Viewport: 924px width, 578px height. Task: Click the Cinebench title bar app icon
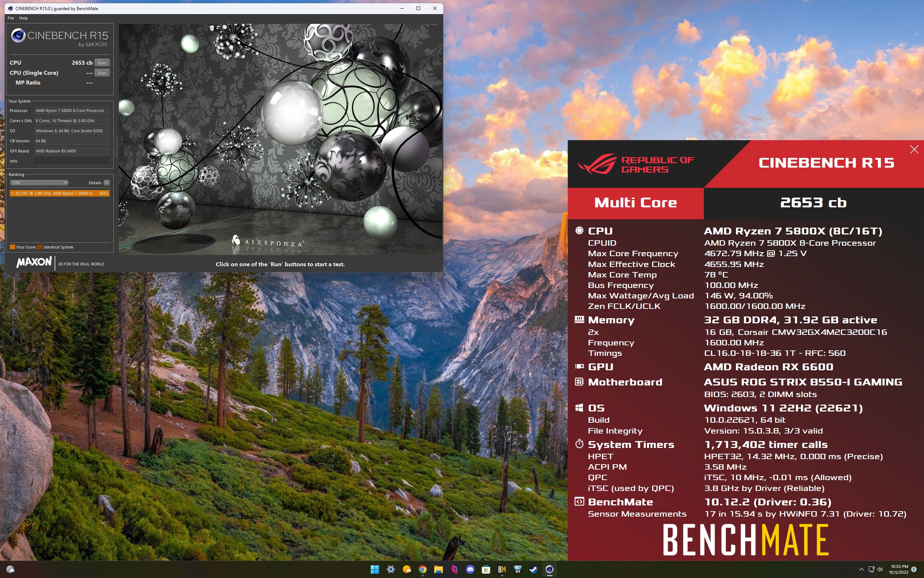pyautogui.click(x=10, y=8)
